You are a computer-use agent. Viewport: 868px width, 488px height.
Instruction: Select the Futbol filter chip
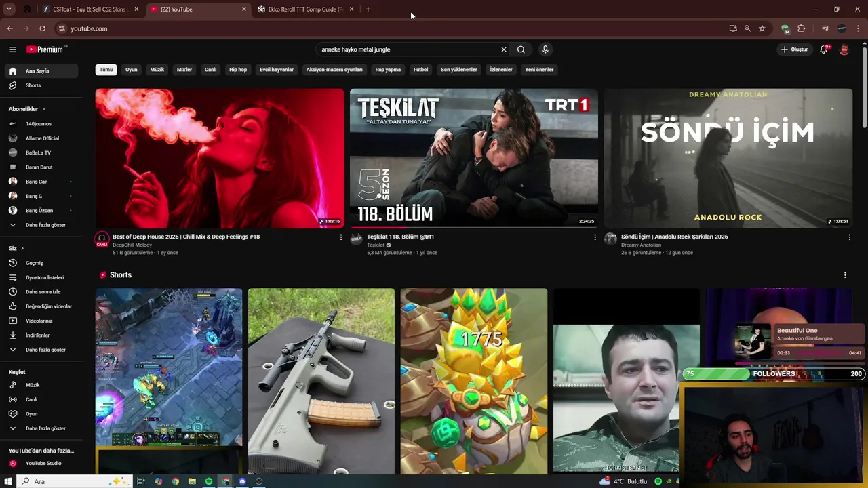click(x=421, y=70)
